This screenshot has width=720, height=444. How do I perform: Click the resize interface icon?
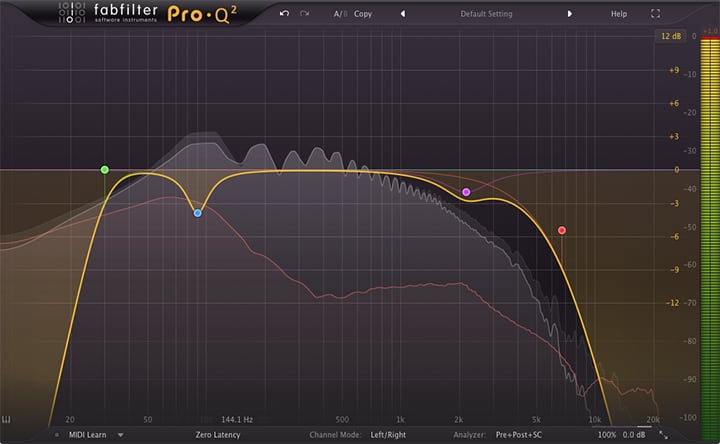tap(664, 435)
